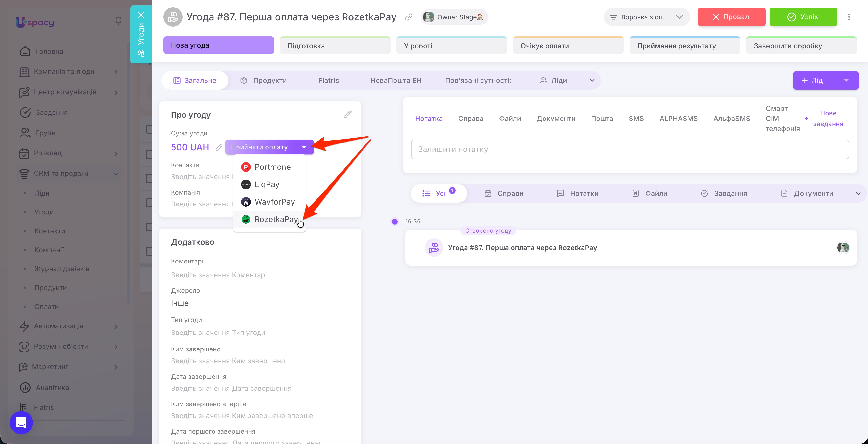Open Пошта tab
The width and height of the screenshot is (868, 444).
(602, 119)
